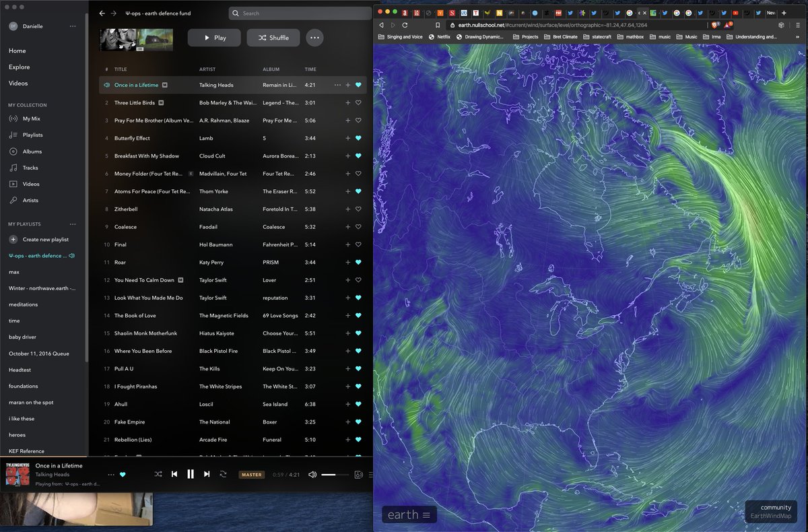Open the earth menu on wind map

tap(409, 515)
